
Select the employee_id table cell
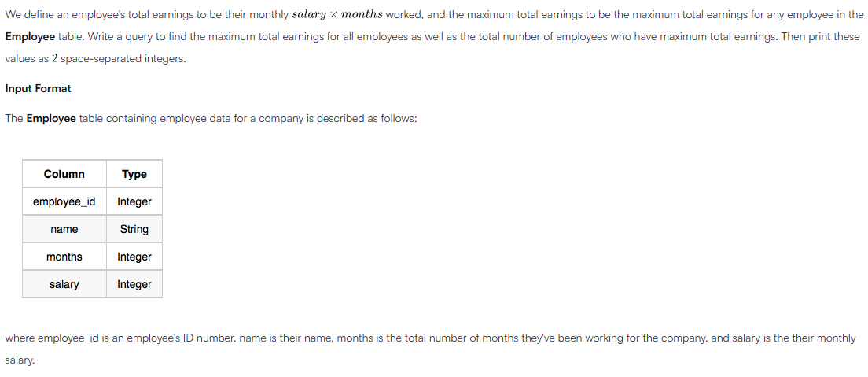click(64, 201)
